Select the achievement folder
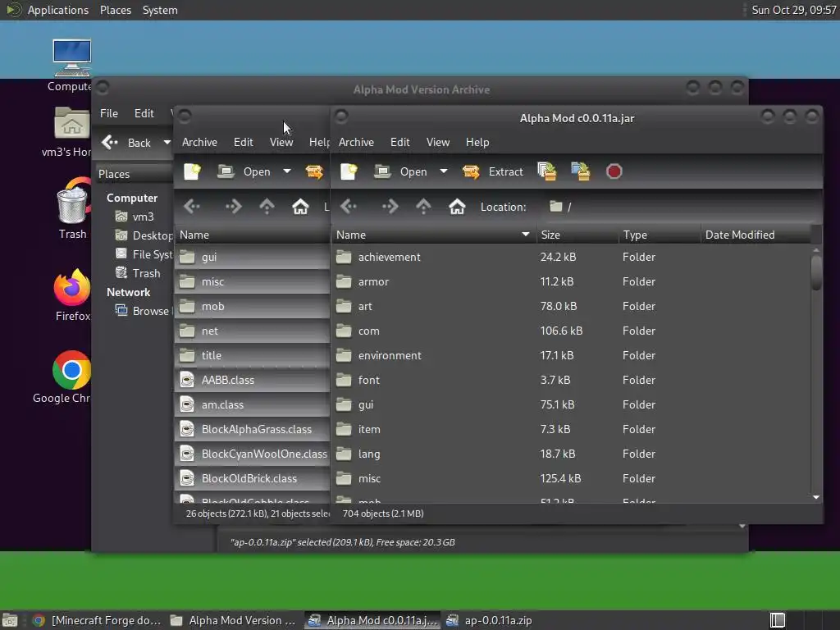The height and width of the screenshot is (630, 840). [571, 257]
